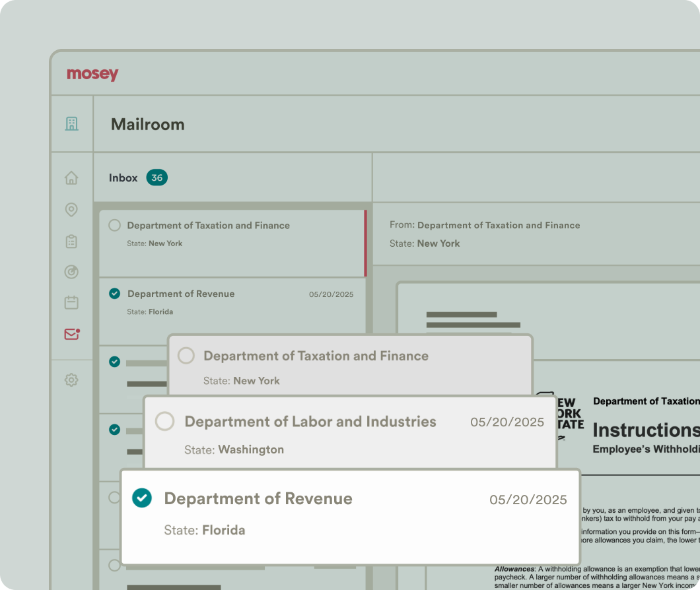
Task: Select the location pin icon in the sidebar
Action: tap(71, 209)
